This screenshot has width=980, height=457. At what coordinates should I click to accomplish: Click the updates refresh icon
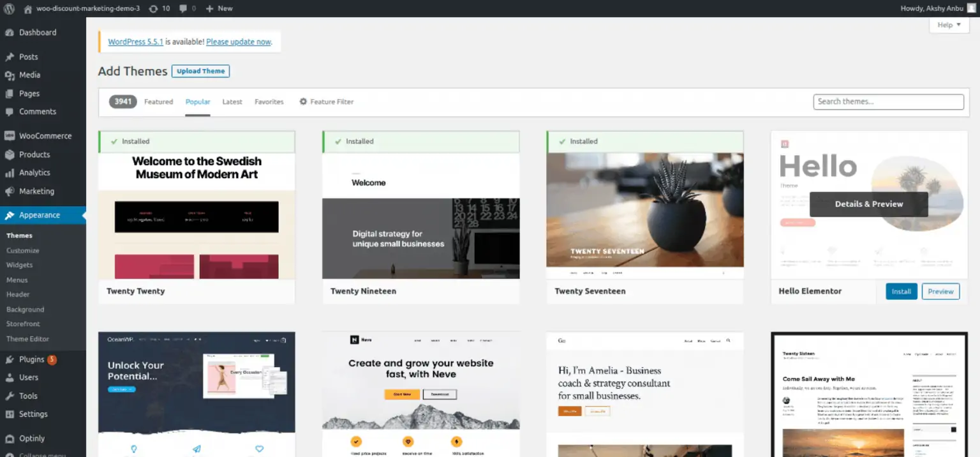(153, 9)
